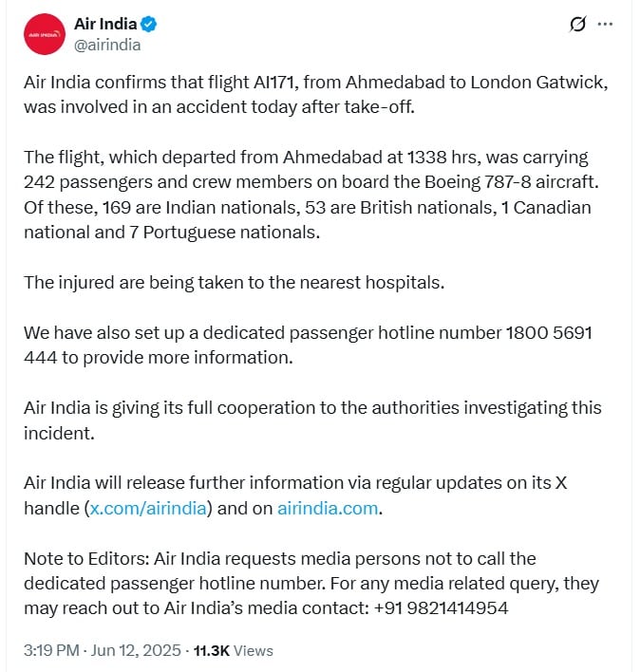Image resolution: width=640 pixels, height=672 pixels.
Task: View the 11.3K Views count
Action: pyautogui.click(x=234, y=650)
